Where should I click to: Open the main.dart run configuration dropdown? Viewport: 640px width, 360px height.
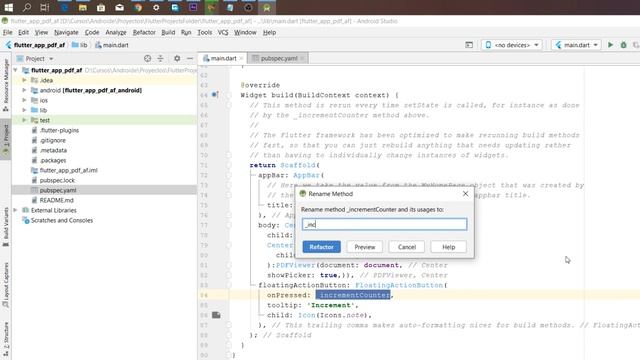click(576, 45)
